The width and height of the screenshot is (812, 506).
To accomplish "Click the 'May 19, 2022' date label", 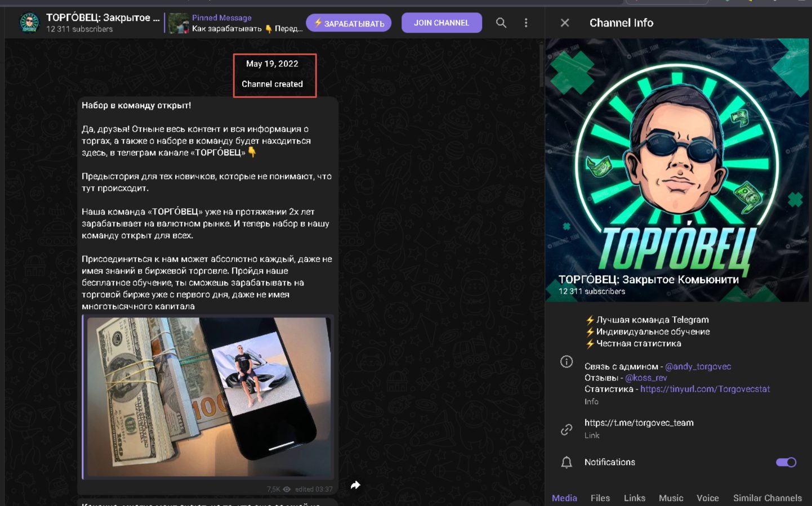I will 272,64.
